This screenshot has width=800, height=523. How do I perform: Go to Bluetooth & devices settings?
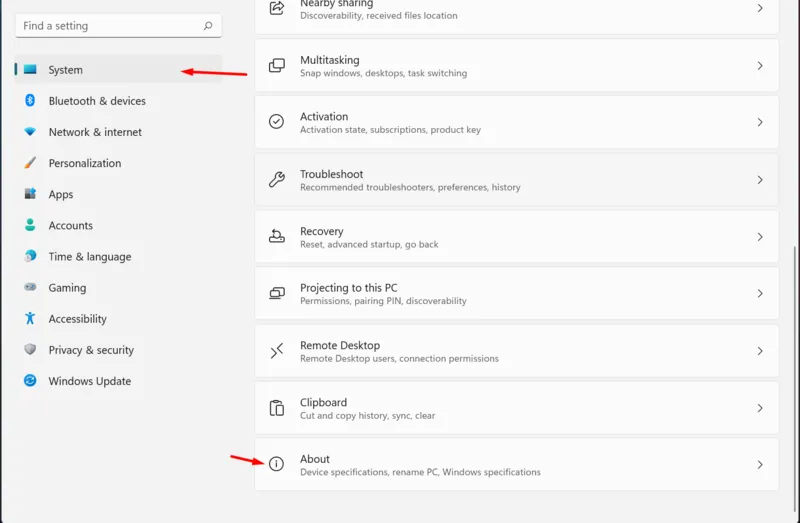point(118,101)
